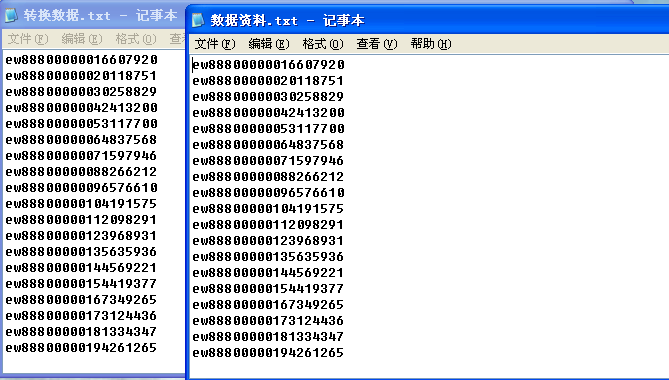Click line ew88800000173124436 in 转换数据.txt window

point(81,316)
